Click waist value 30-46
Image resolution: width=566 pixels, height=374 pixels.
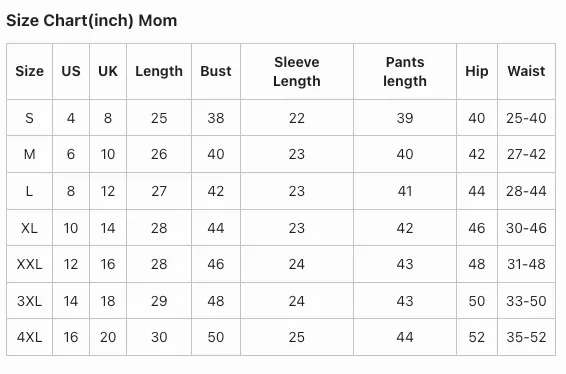[x=526, y=228]
